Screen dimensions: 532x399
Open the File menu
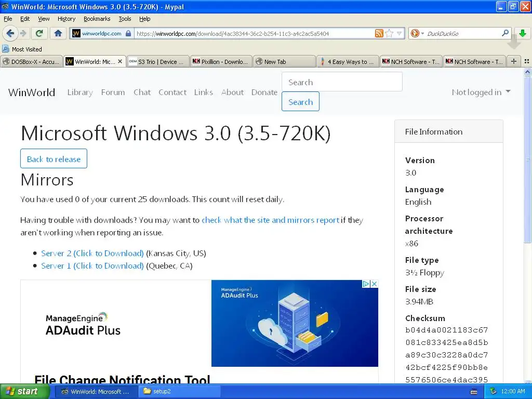(8, 19)
